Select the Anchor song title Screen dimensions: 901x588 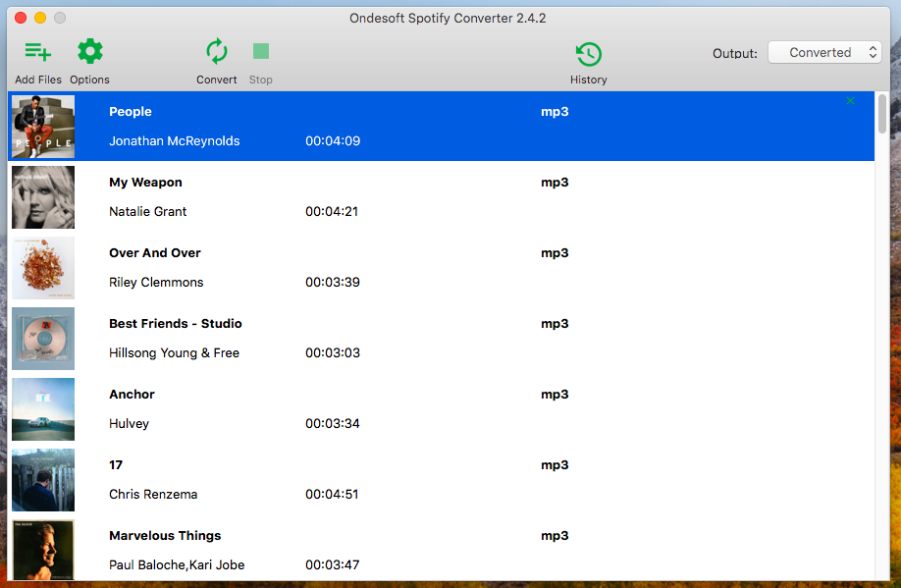(132, 395)
